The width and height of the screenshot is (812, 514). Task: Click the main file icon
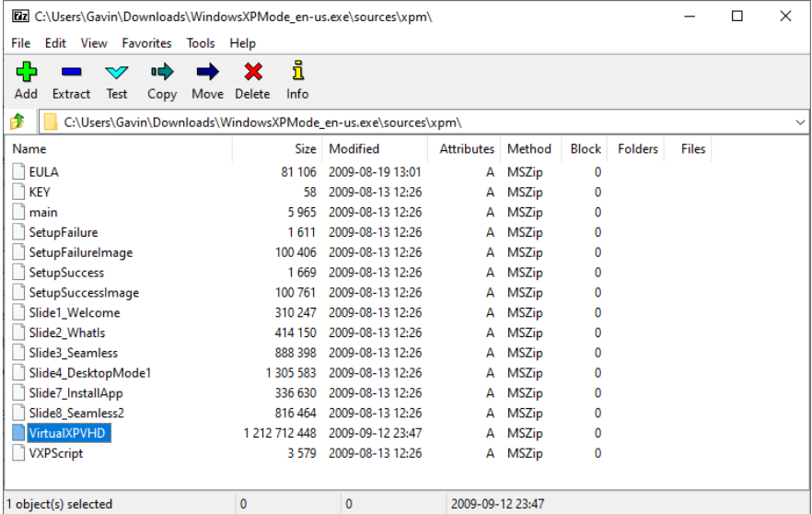click(18, 213)
